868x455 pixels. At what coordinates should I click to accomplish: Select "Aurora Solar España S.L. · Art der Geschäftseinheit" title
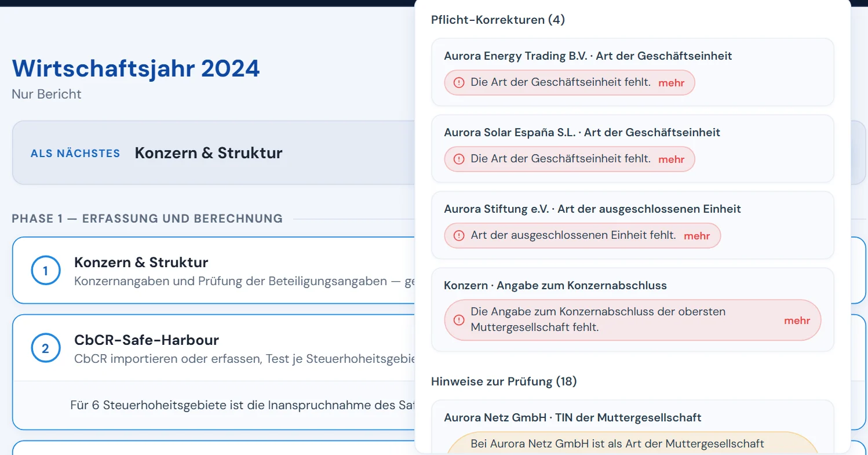click(x=582, y=133)
